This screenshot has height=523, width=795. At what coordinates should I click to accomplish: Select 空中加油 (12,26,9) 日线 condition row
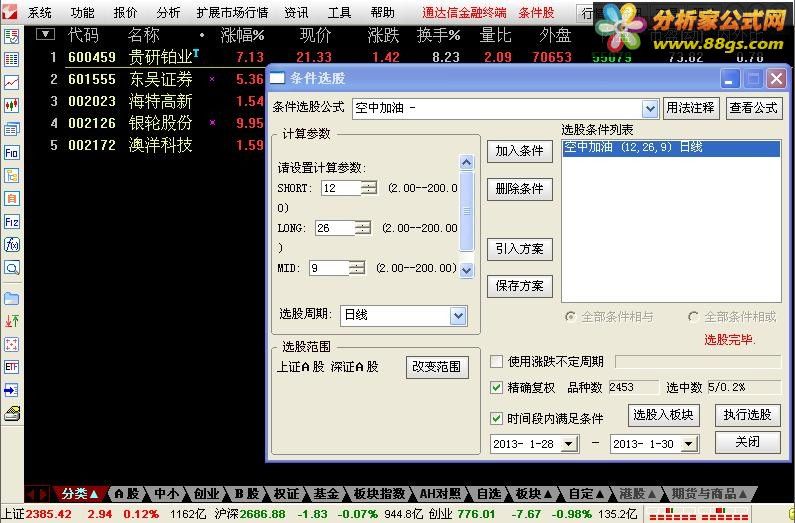point(671,147)
